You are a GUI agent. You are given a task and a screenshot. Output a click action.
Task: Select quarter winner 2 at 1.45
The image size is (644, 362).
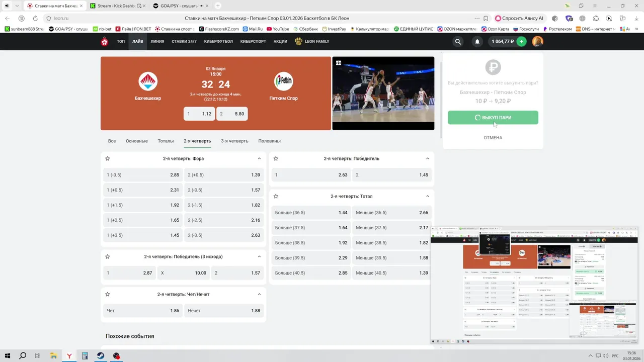click(392, 175)
